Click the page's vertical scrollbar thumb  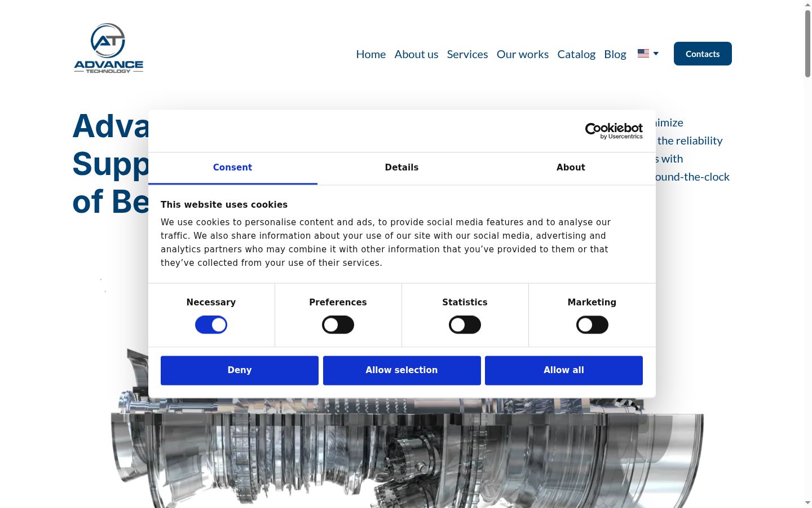coord(807,43)
